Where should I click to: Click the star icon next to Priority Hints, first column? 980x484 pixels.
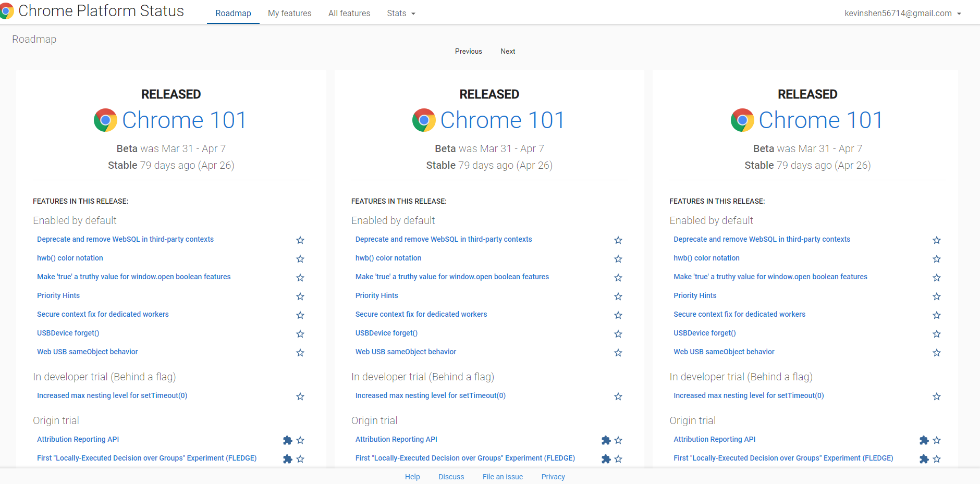(x=300, y=296)
